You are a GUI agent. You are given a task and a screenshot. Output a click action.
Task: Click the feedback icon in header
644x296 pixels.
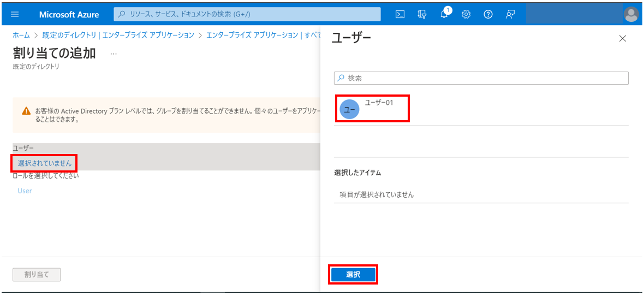(x=510, y=14)
